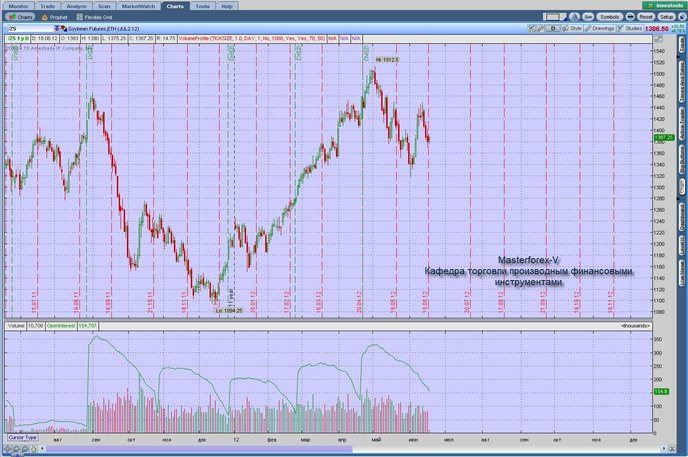Select the D timeframe aggregation button
This screenshot has height=457, width=688.
pos(553,28)
